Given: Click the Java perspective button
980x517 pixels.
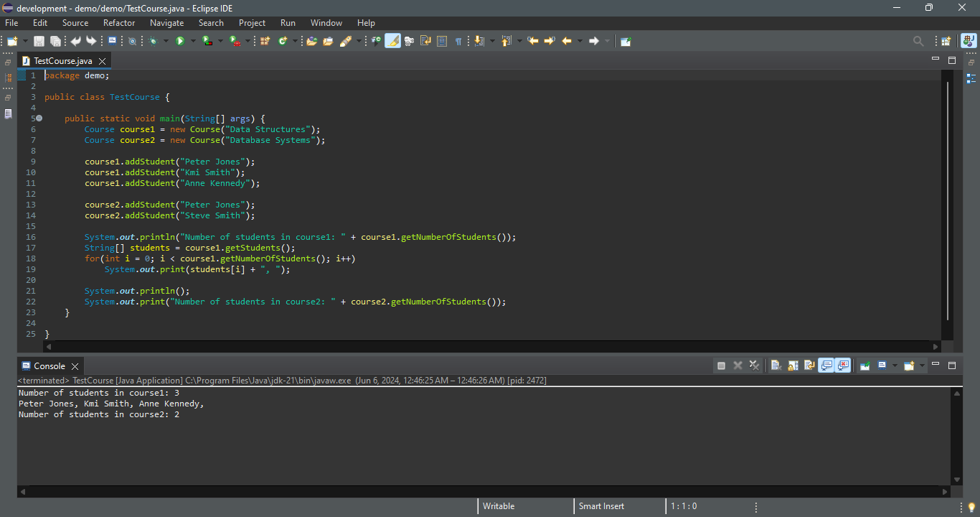Looking at the screenshot, I should [968, 41].
